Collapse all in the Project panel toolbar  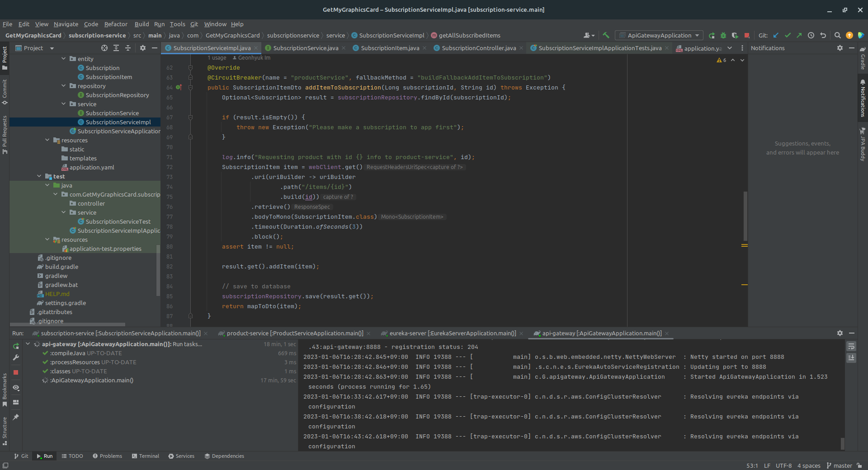click(x=128, y=48)
